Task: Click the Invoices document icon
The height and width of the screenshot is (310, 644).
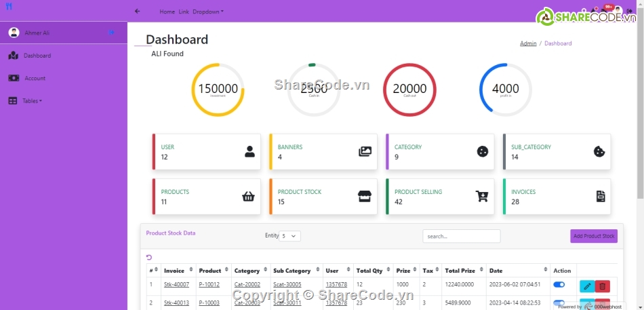Action: 600,197
